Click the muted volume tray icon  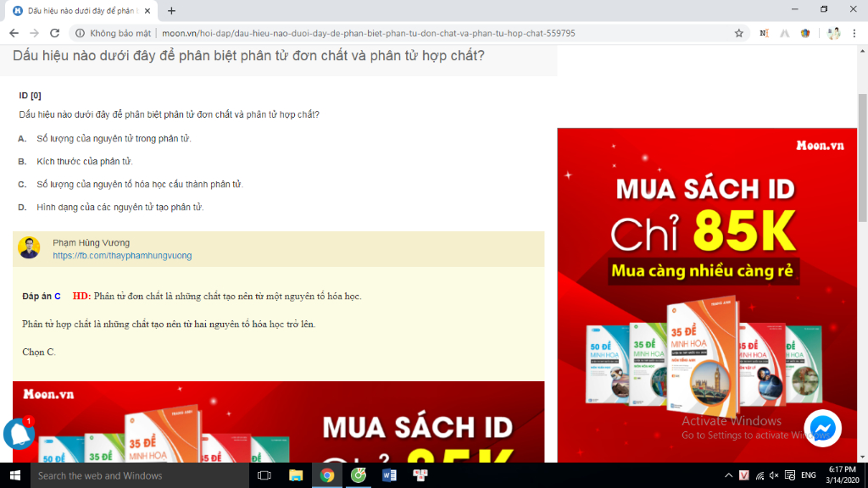pyautogui.click(x=775, y=475)
